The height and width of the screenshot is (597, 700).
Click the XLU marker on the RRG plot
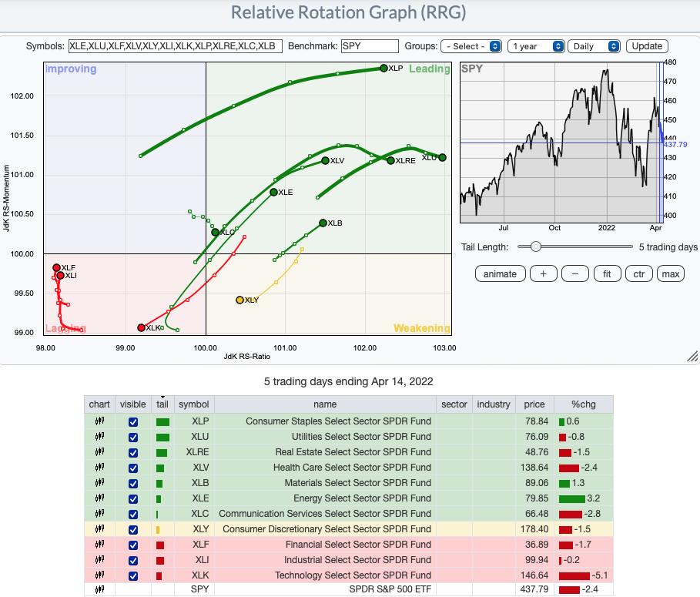click(442, 157)
